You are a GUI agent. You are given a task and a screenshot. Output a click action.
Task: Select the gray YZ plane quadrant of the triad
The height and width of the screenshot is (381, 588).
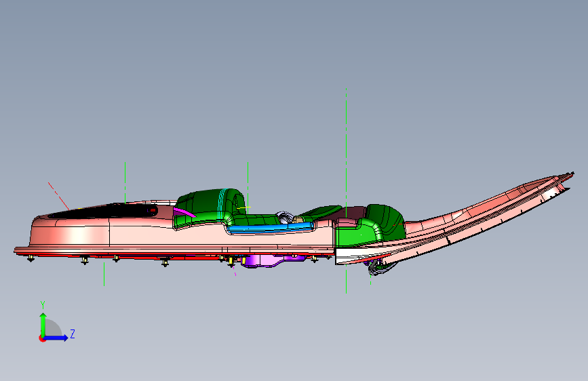(53, 329)
